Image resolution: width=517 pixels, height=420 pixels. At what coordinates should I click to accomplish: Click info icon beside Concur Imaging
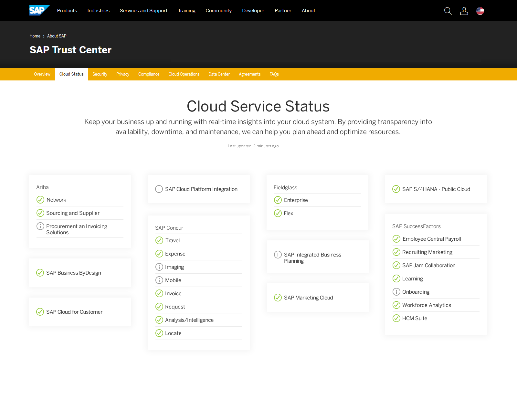click(x=159, y=267)
